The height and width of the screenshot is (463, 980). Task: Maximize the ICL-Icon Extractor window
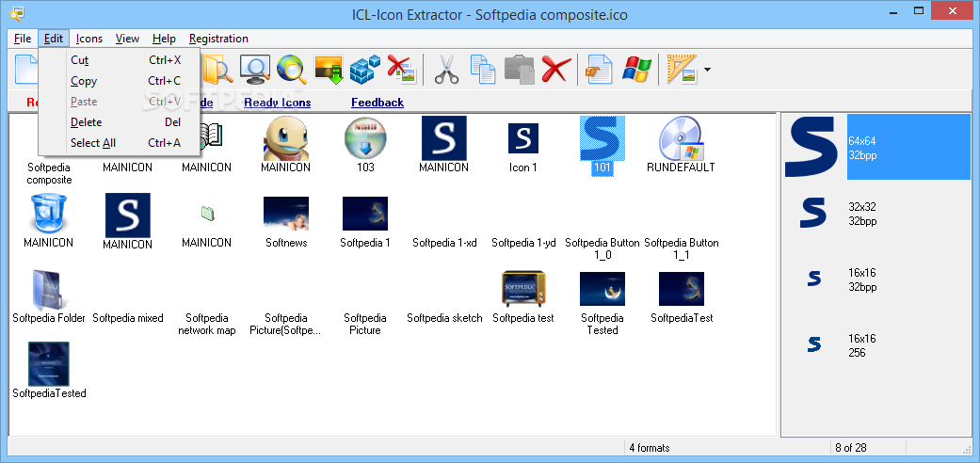(919, 10)
